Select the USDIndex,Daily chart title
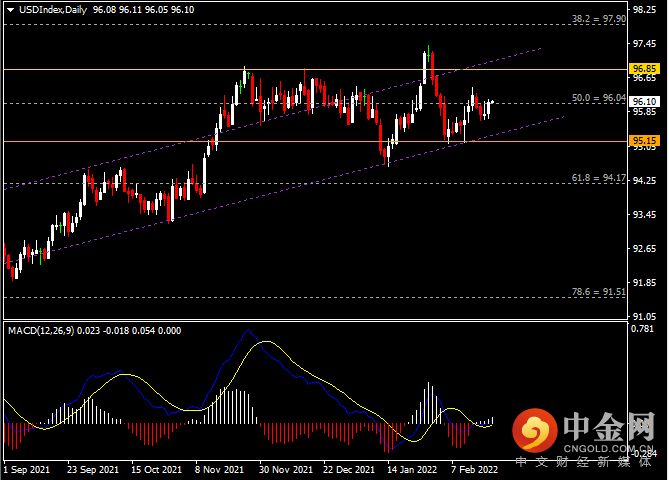This screenshot has height=480, width=669. click(x=53, y=10)
